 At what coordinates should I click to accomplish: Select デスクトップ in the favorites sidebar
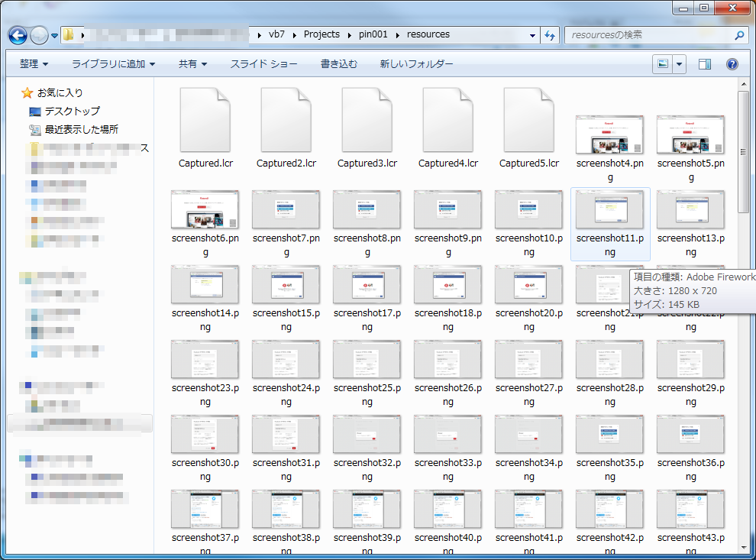click(72, 112)
